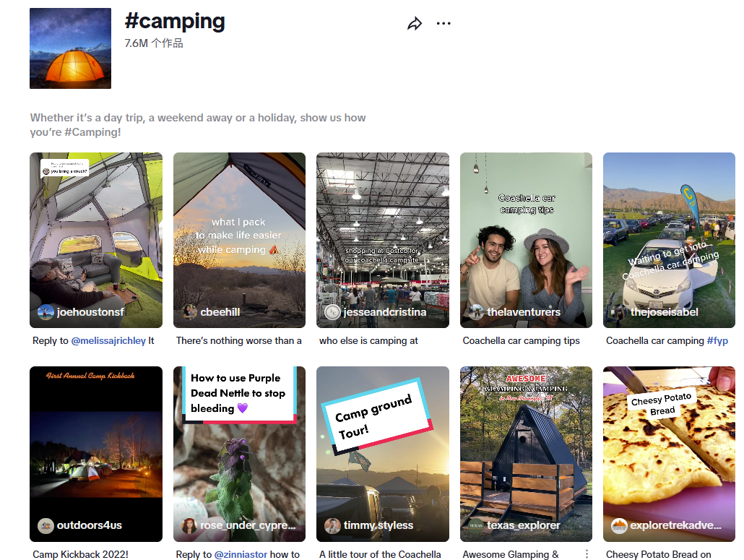Click the #fyp hashtag link
Viewport: 744px width, 560px height.
717,340
